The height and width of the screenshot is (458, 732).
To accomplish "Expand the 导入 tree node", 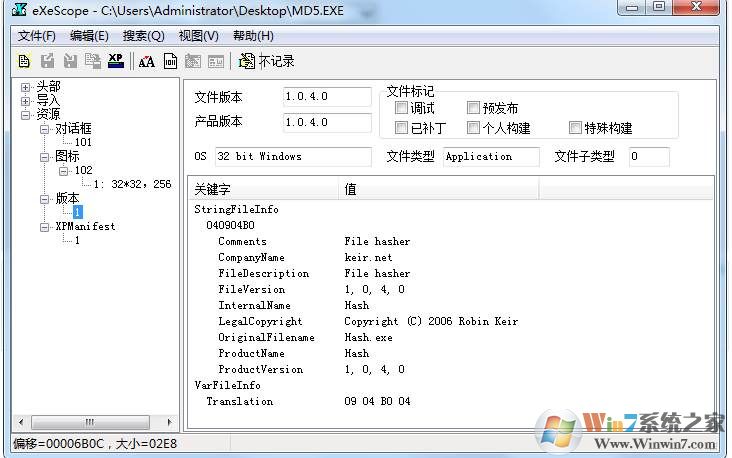I will pyautogui.click(x=25, y=101).
